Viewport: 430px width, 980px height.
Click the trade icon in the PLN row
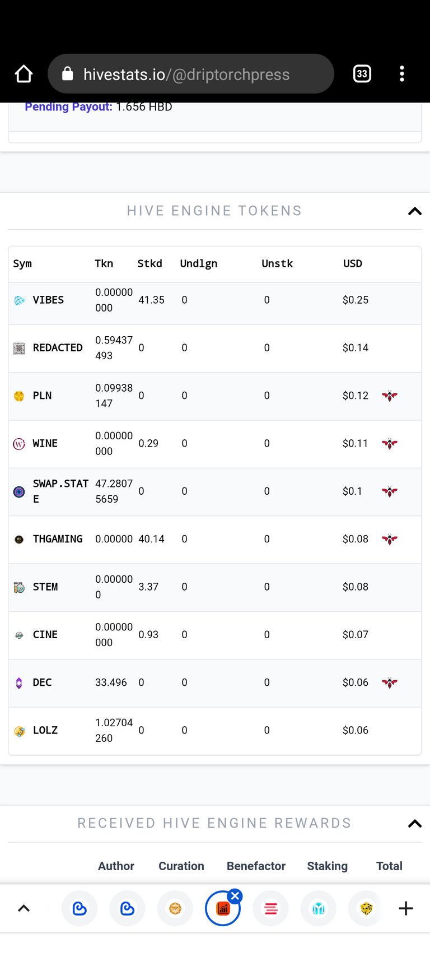click(390, 396)
